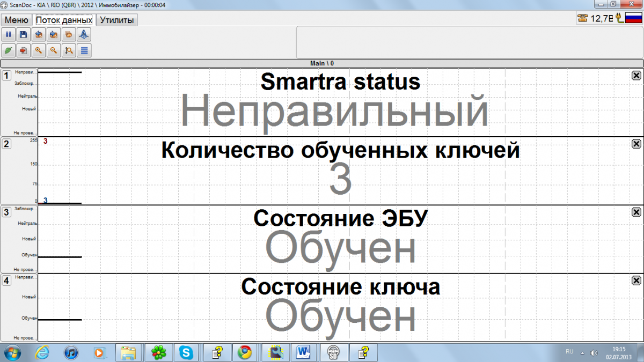
Task: Click the Неправильный value text
Action: coord(334,113)
